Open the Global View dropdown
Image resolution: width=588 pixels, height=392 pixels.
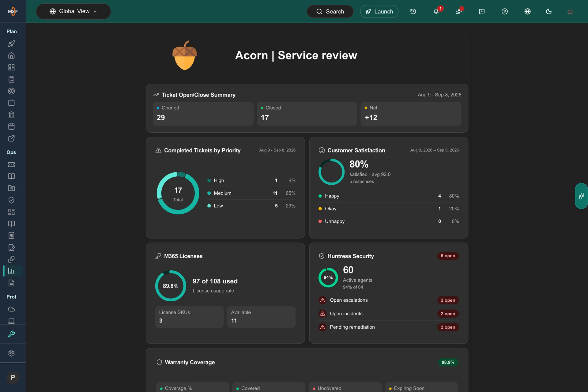point(73,11)
